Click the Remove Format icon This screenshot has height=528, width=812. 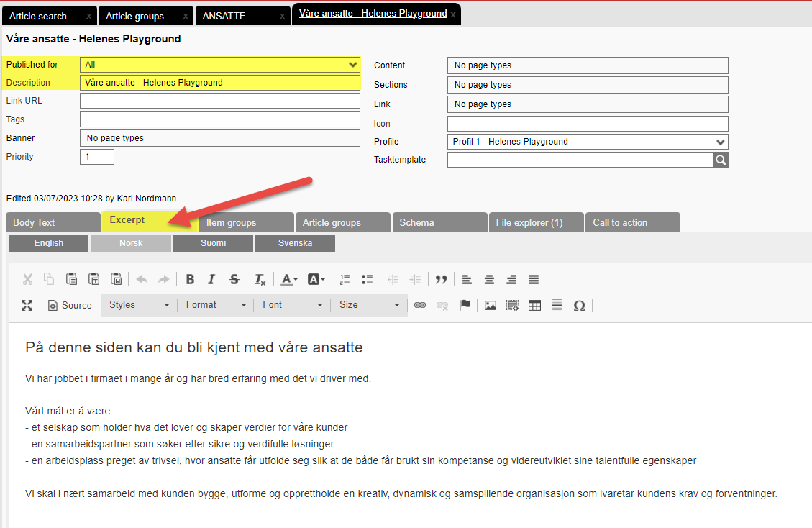260,279
